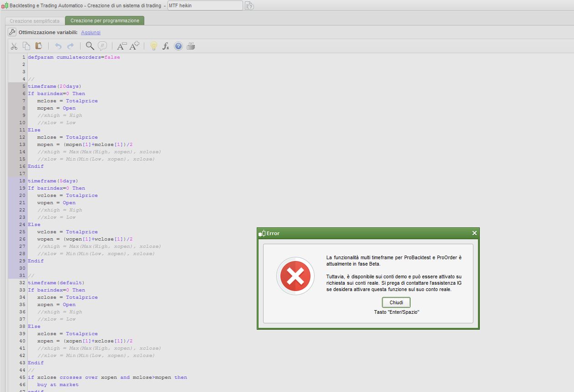Click the Chiudi button
The width and height of the screenshot is (574, 392).
[396, 302]
